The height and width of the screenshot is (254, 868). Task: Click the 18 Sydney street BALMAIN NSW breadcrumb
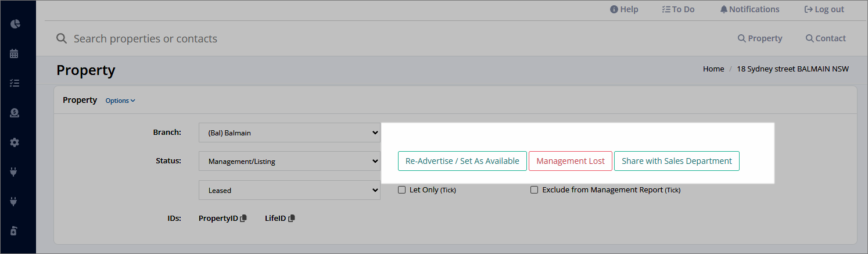tap(792, 69)
